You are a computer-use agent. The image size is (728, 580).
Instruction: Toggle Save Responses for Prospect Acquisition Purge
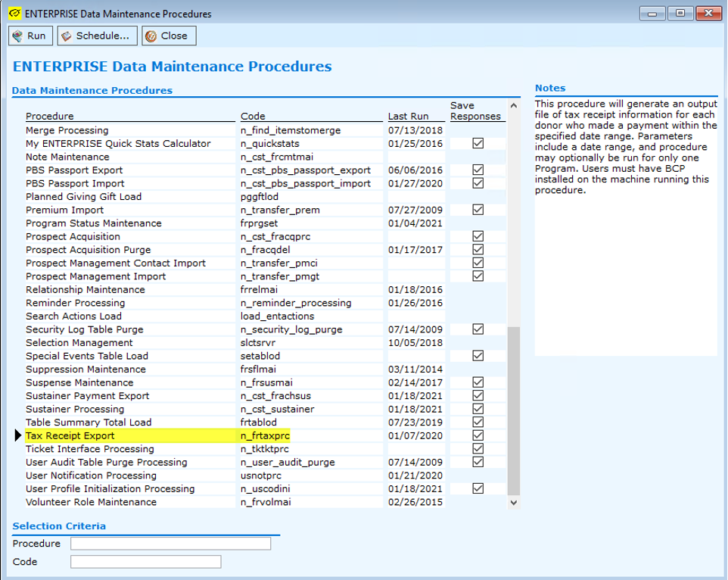click(x=478, y=250)
